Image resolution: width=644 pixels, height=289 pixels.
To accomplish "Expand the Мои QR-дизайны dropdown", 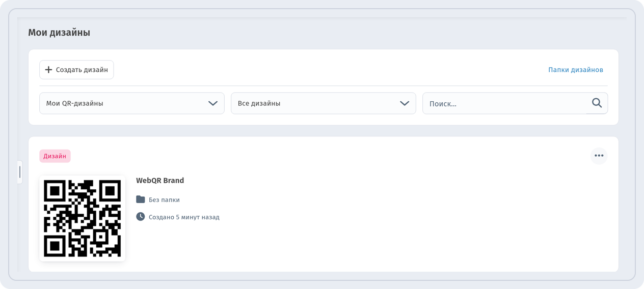I will (x=132, y=103).
